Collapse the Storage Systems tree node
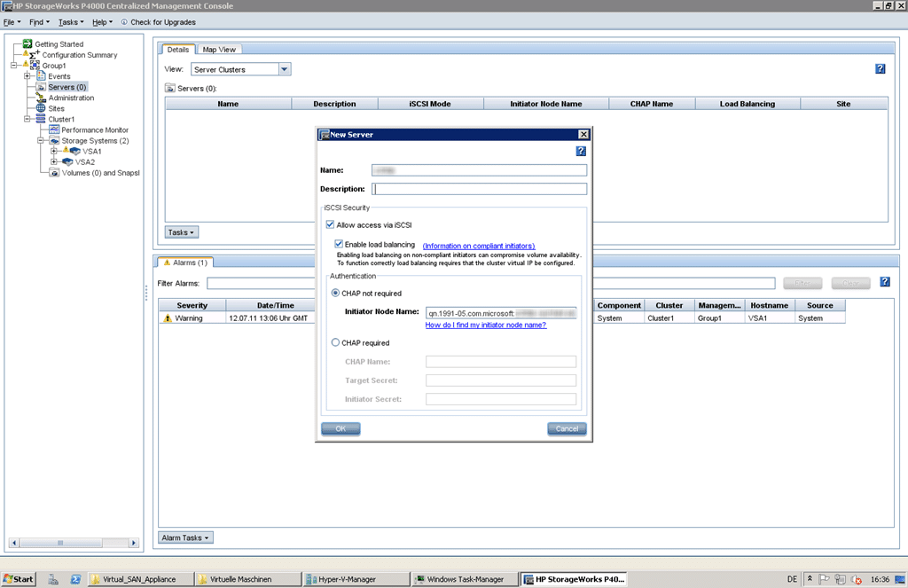The width and height of the screenshot is (908, 588). point(41,141)
